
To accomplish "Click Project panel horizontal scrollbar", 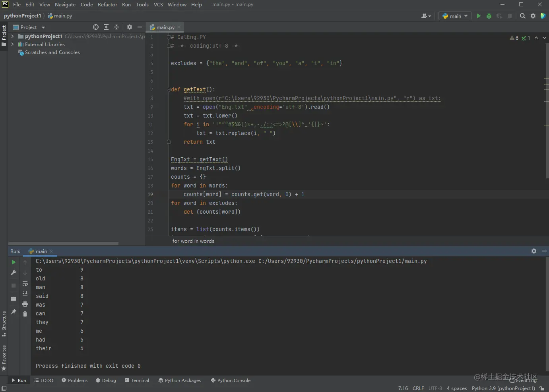I will click(64, 243).
